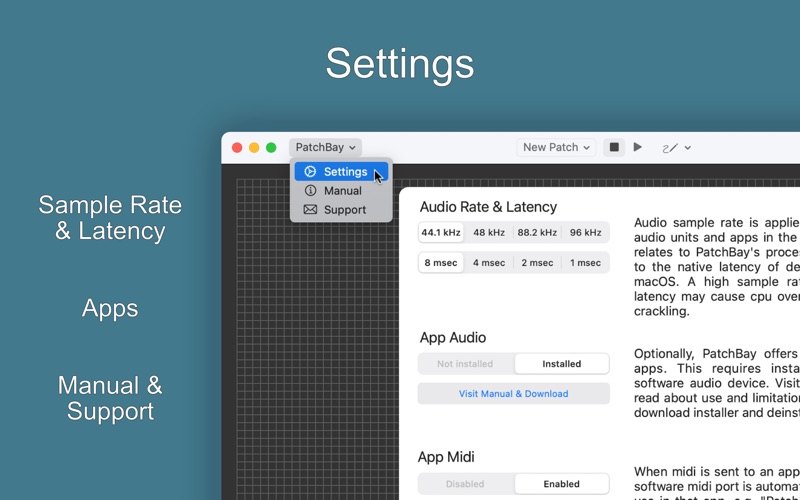Click the Settings menu item's gear icon
800x500 pixels.
(x=310, y=172)
